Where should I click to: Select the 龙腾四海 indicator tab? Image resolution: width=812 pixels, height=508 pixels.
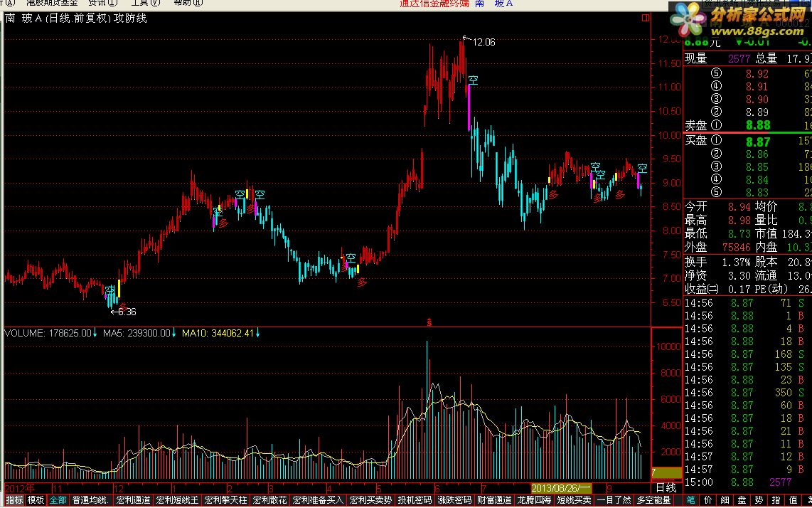(x=534, y=501)
